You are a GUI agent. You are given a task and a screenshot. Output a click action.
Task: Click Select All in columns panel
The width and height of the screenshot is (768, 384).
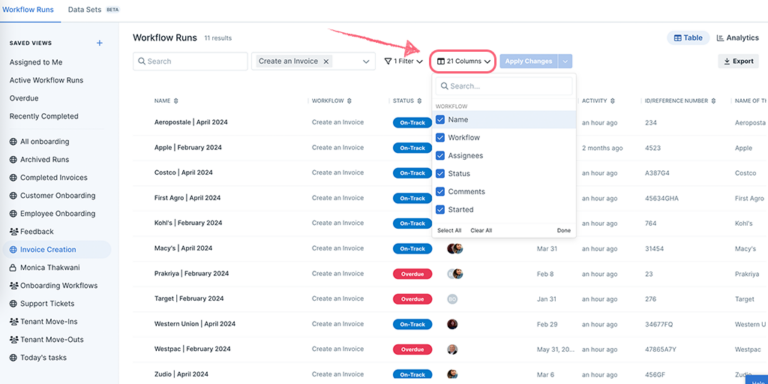coord(449,231)
